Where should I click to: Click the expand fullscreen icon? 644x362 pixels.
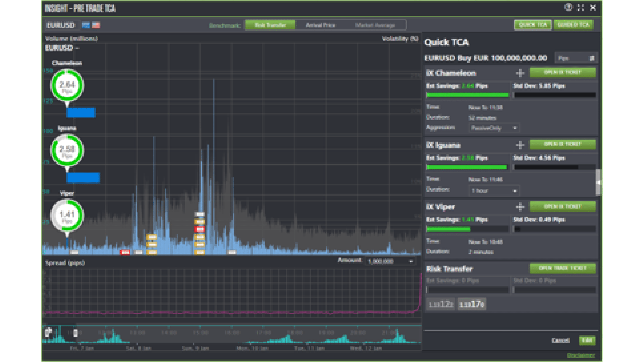581,8
